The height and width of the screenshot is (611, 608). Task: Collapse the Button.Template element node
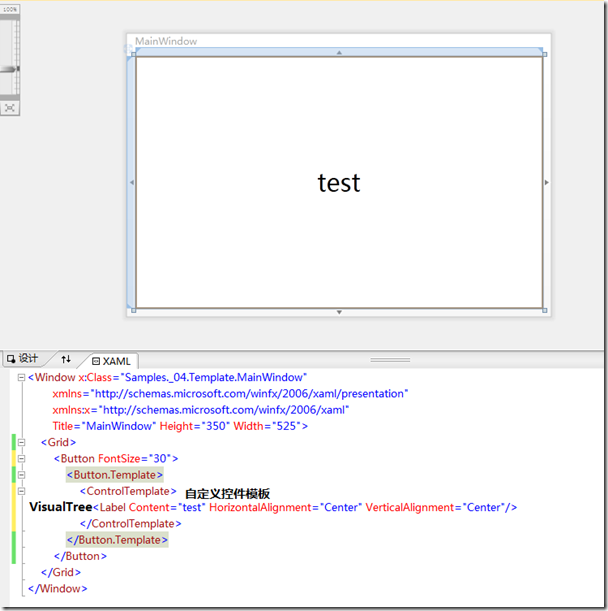(x=21, y=475)
